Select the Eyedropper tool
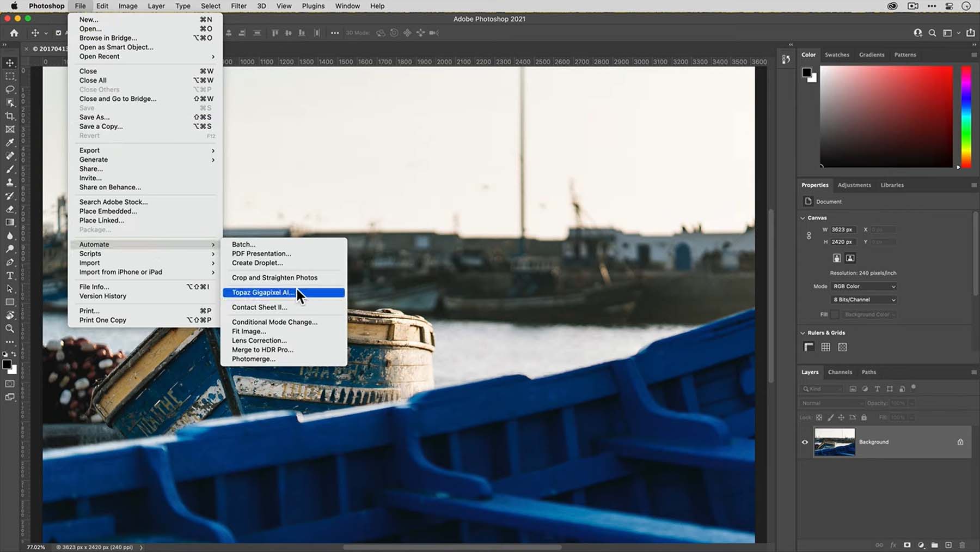The width and height of the screenshot is (980, 552). tap(10, 143)
